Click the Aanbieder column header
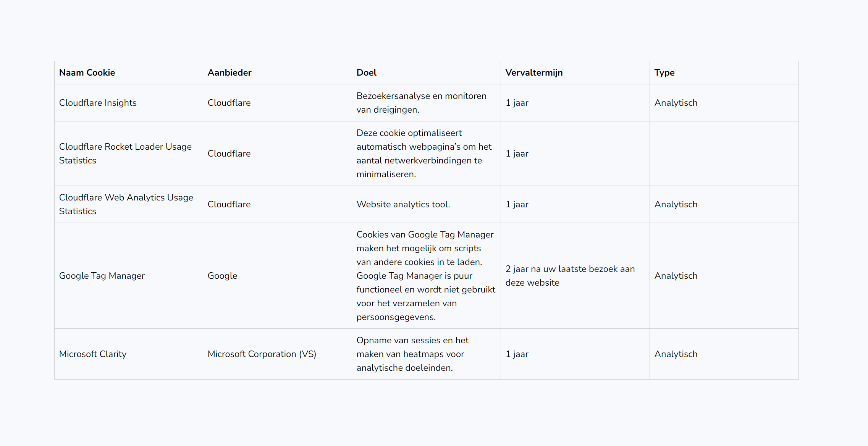Screen dimensions: 868x446 [x=277, y=73]
